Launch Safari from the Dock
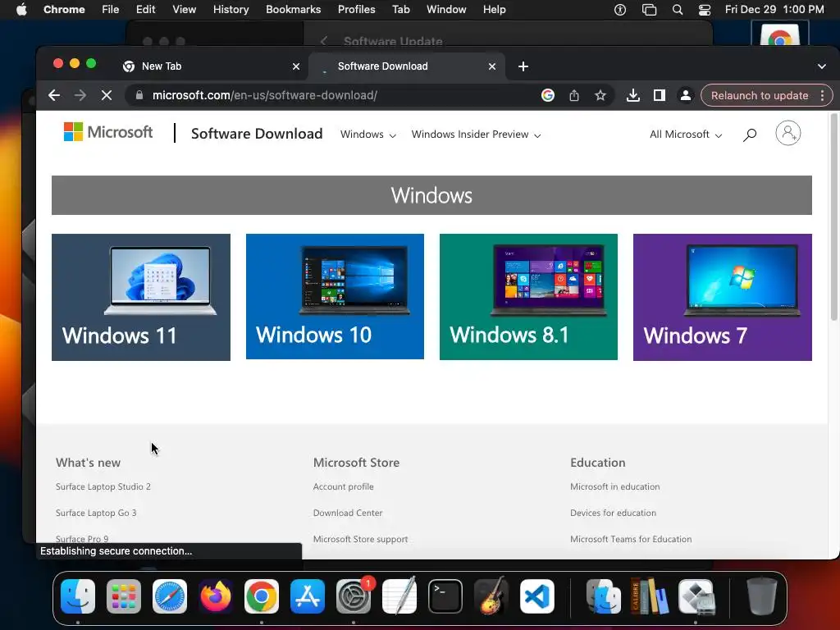840x630 pixels. pyautogui.click(x=170, y=596)
